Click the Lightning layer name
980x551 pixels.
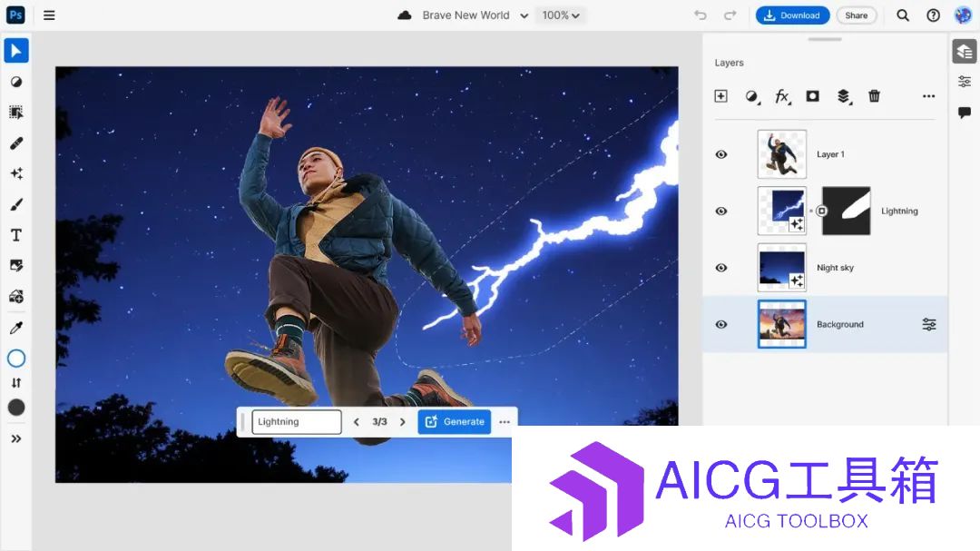coord(899,212)
